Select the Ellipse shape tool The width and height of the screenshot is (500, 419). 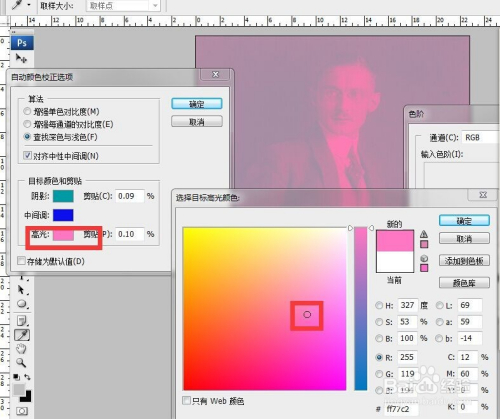coord(22,304)
